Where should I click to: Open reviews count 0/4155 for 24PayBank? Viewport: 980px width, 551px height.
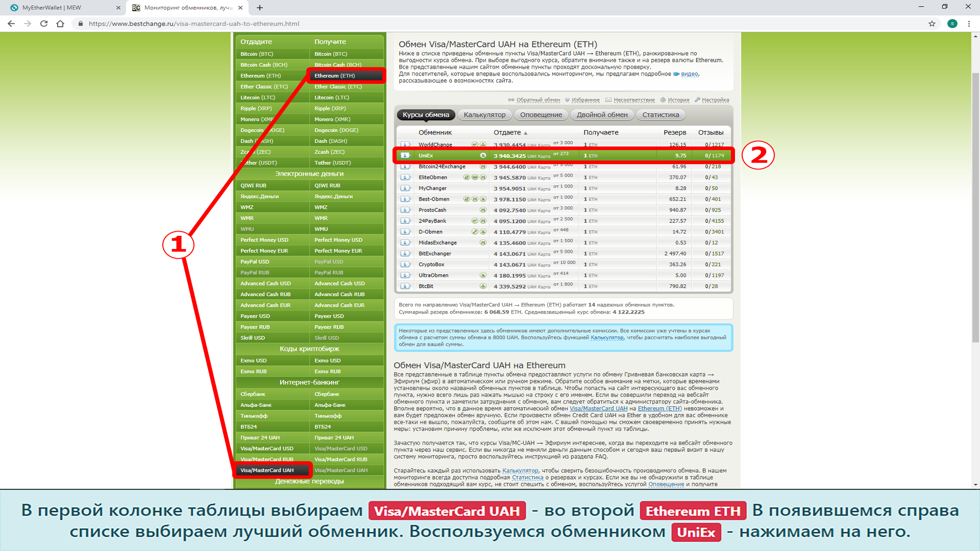[x=715, y=221]
